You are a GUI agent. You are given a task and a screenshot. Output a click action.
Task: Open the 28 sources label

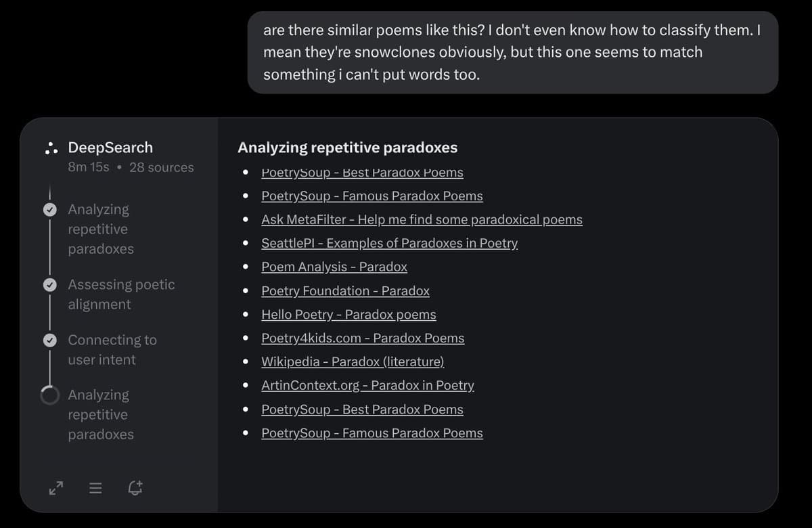pos(161,167)
